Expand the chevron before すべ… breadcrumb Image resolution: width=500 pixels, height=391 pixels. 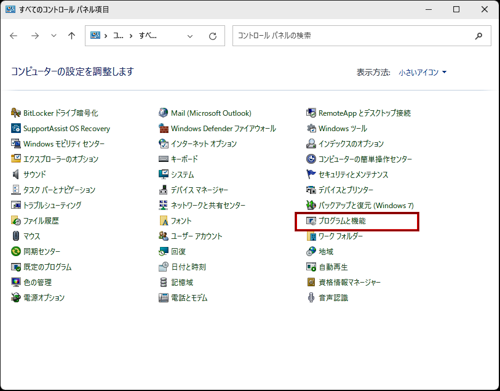coord(131,36)
